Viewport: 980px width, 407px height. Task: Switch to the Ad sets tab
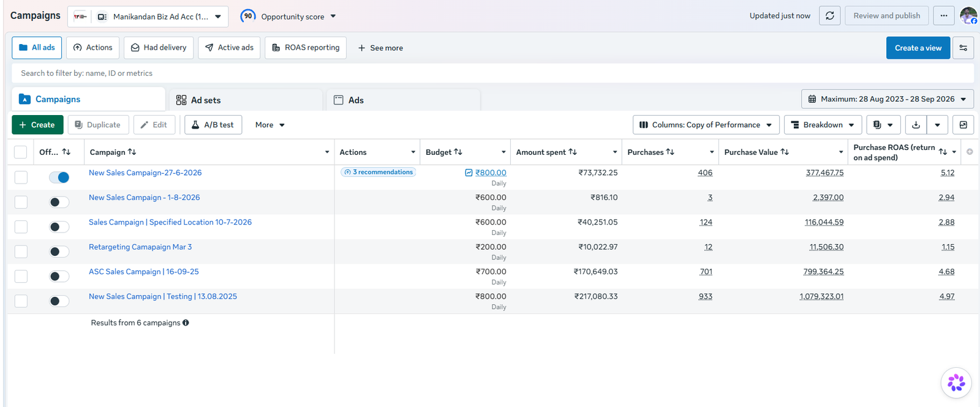(246, 100)
